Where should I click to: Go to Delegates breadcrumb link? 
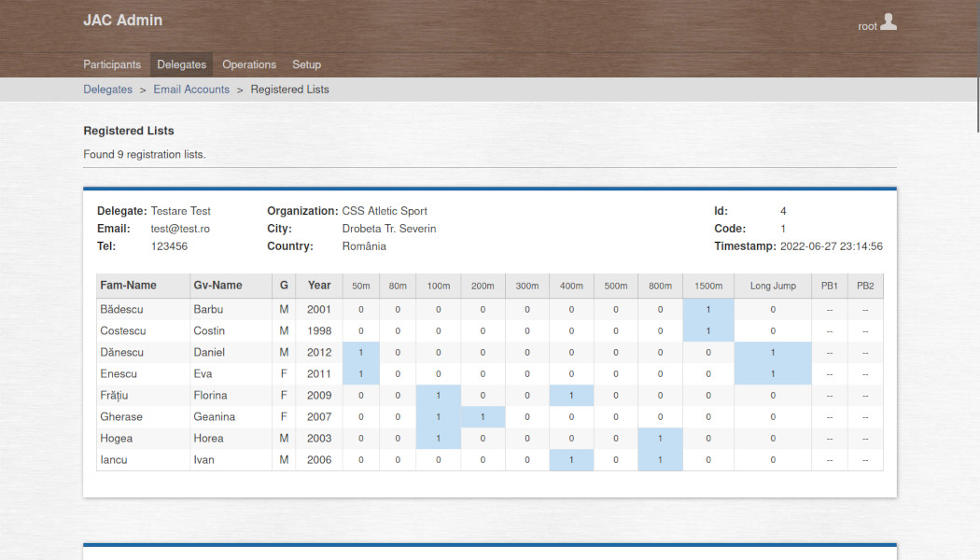(x=107, y=90)
